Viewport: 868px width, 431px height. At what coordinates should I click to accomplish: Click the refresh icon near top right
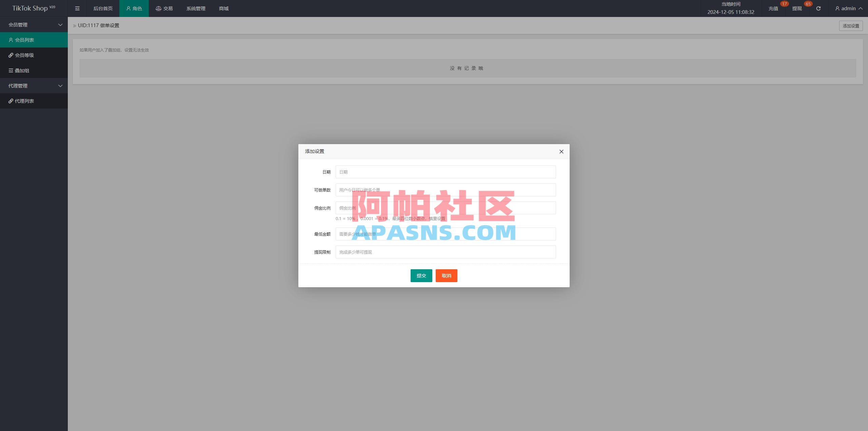coord(818,8)
